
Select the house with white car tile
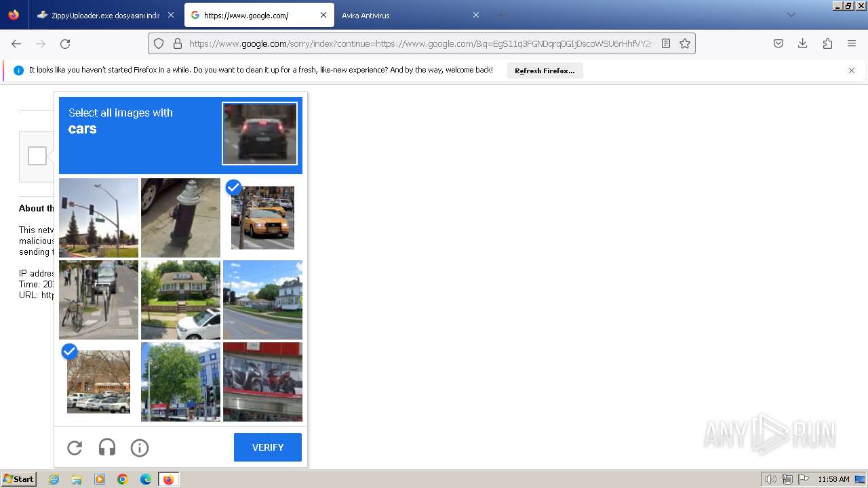(180, 300)
